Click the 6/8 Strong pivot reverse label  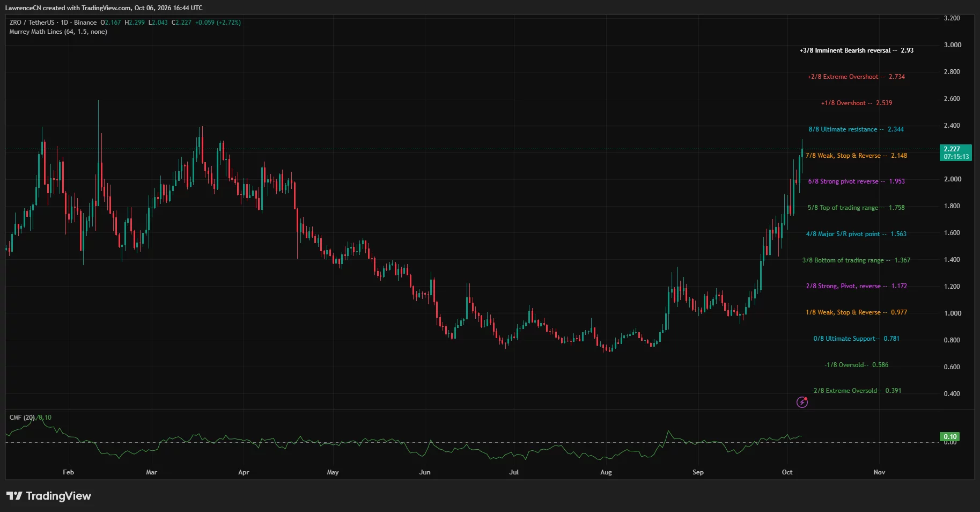coord(856,181)
